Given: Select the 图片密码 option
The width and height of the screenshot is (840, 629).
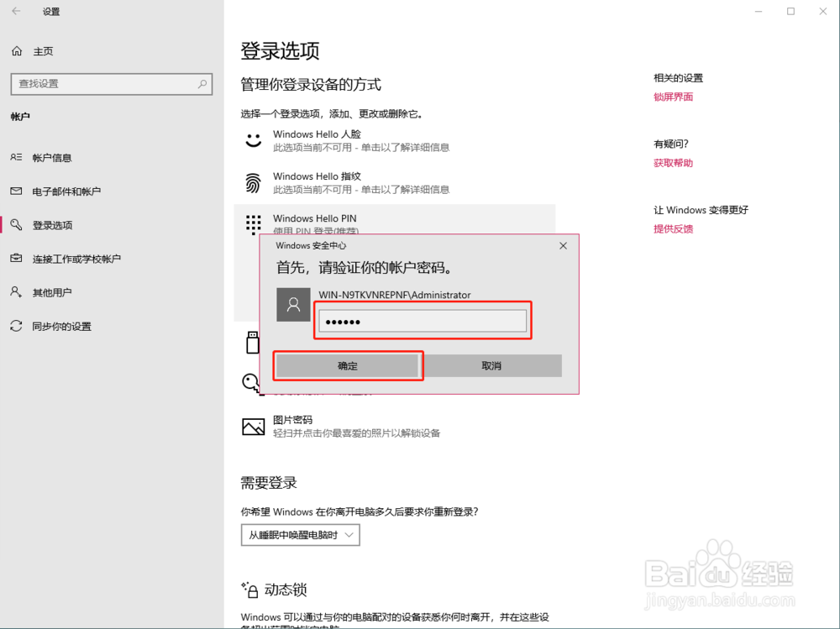Looking at the screenshot, I should click(x=395, y=427).
